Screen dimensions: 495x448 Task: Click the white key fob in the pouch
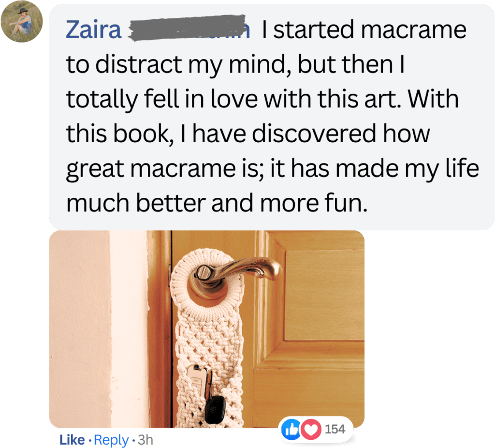click(198, 381)
